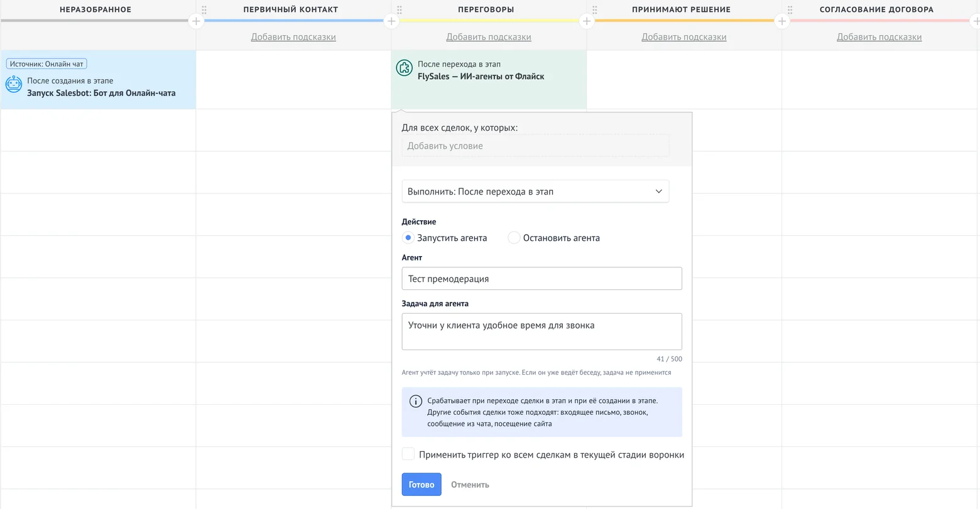980x509 pixels.
Task: Click plus button between Первичный контакт and Переговоры
Action: (391, 21)
